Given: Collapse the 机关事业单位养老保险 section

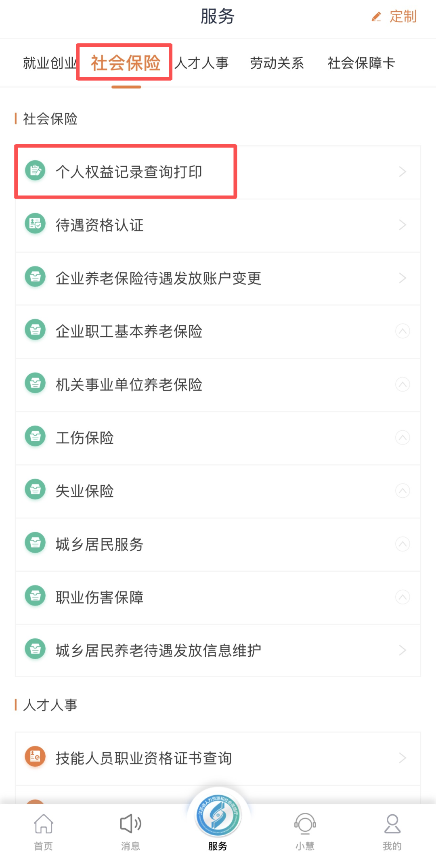Looking at the screenshot, I should point(402,384).
